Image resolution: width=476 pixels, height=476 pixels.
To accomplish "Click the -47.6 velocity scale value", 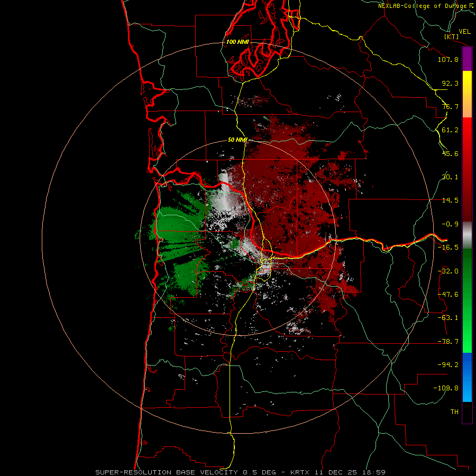I will 448,295.
